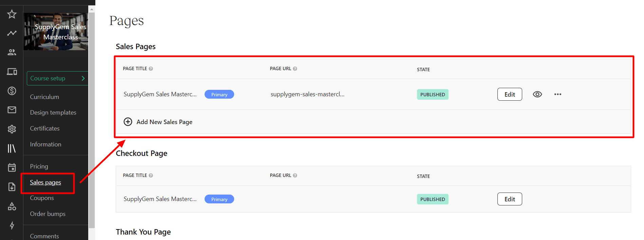Select Sales pages in the course menu
Screen dimensions: 644x240
pos(45,182)
